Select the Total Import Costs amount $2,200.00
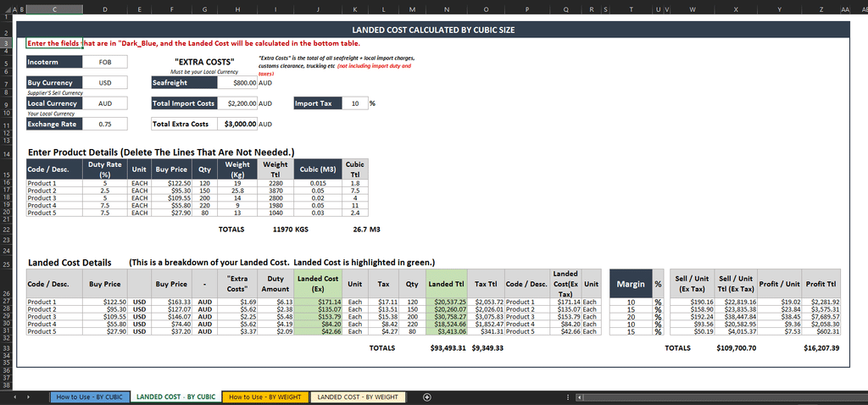 237,103
